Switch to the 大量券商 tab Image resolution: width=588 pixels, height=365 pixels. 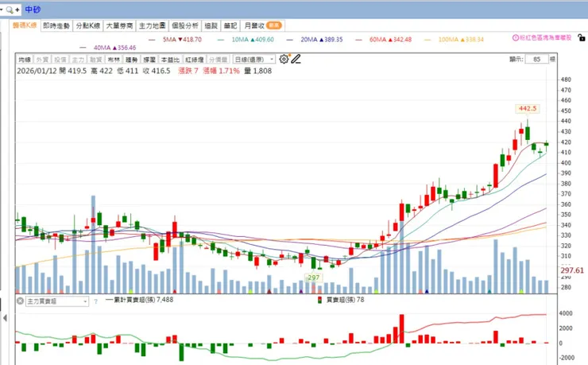coord(119,25)
